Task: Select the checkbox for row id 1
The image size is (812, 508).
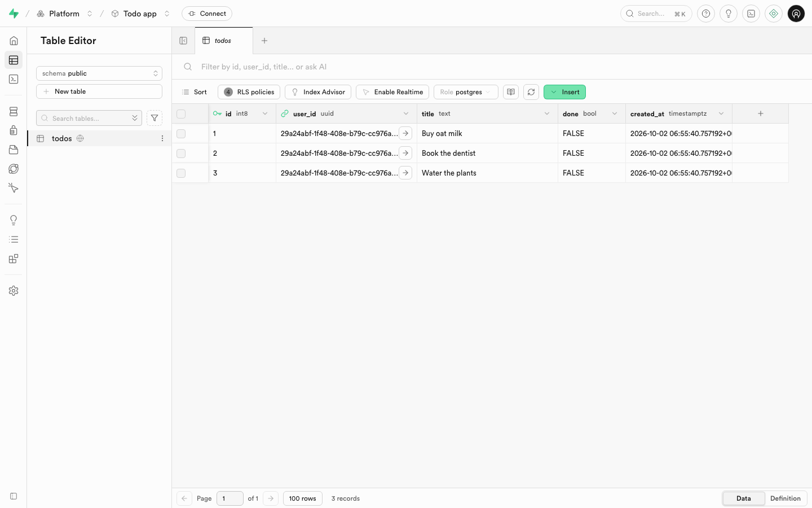Action: [x=181, y=134]
